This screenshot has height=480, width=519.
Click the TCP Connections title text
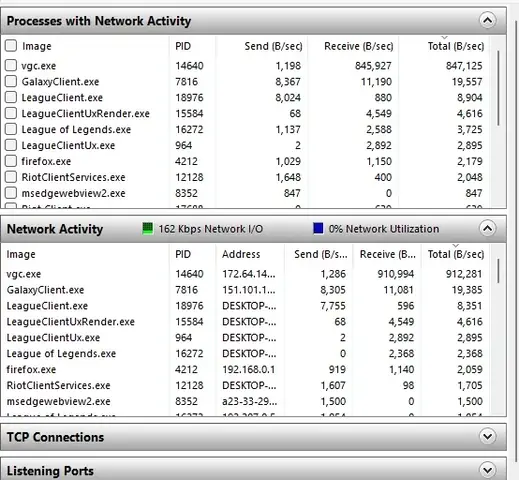[55, 437]
